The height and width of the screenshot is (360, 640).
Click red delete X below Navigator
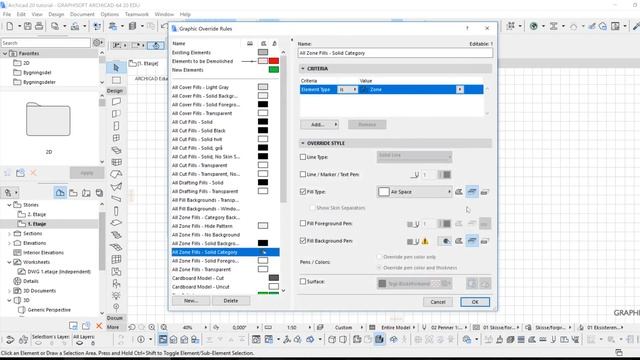point(99,326)
